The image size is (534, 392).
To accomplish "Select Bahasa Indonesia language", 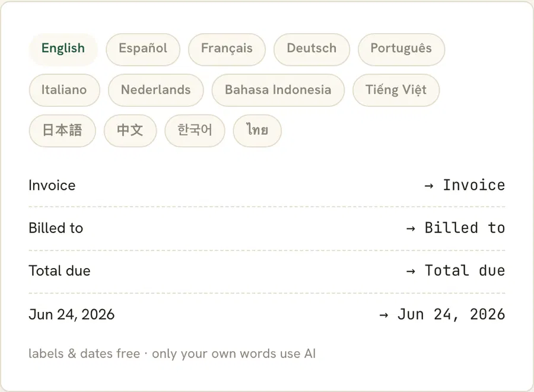I will click(x=278, y=90).
